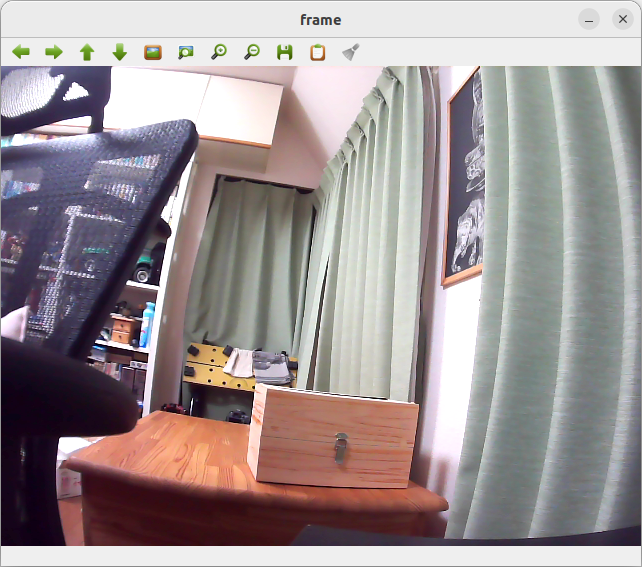Copy image to clipboard icon
The image size is (642, 567).
click(x=318, y=52)
